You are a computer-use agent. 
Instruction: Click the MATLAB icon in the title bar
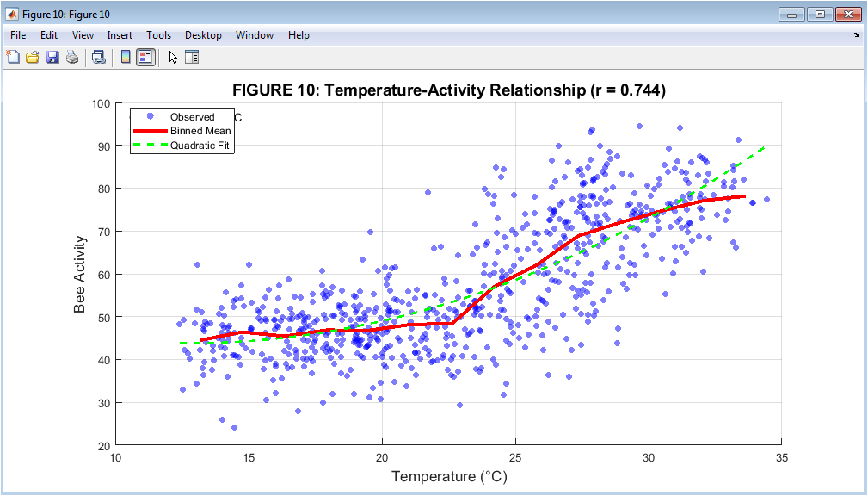pyautogui.click(x=11, y=15)
